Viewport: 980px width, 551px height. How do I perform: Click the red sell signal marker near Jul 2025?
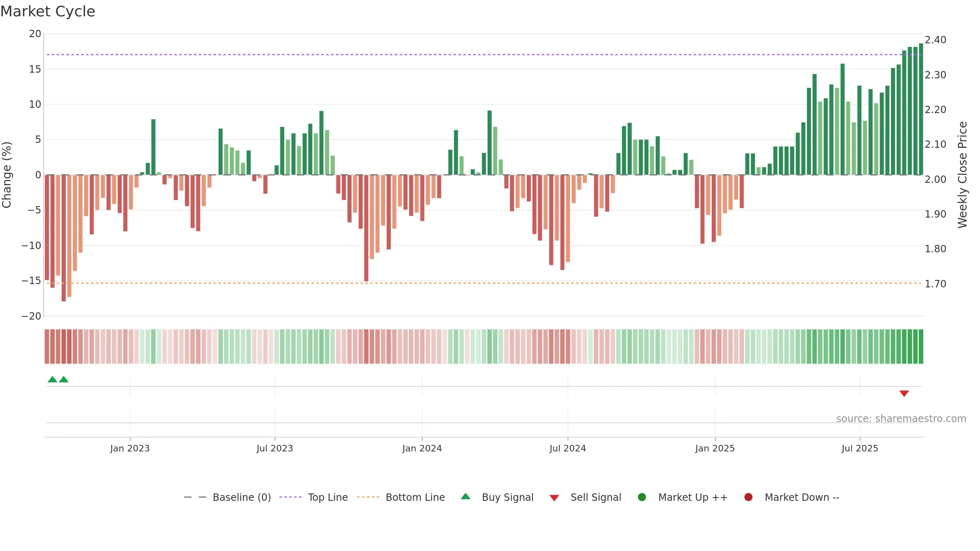click(904, 393)
